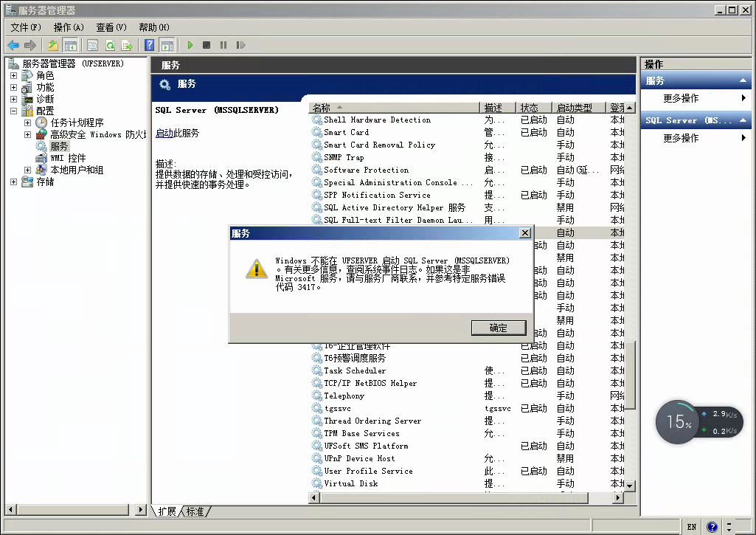Expand the 存储 tree node
This screenshot has width=756, height=535.
(x=13, y=182)
